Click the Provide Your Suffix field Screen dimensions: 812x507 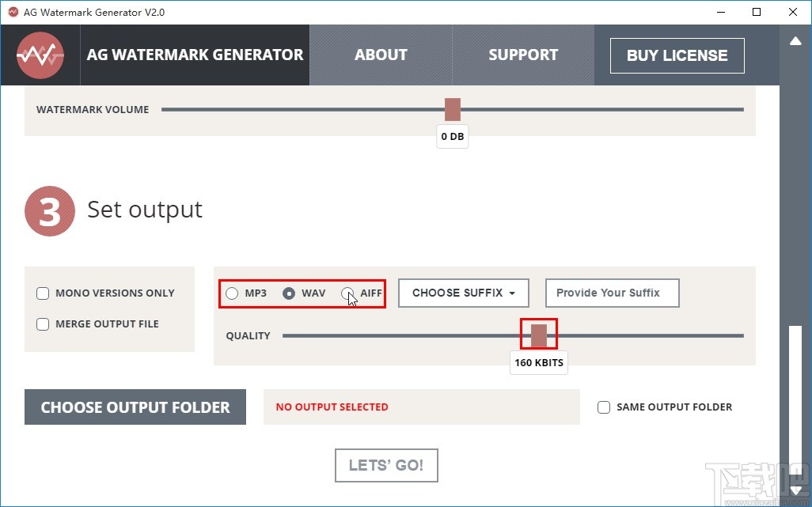click(612, 293)
